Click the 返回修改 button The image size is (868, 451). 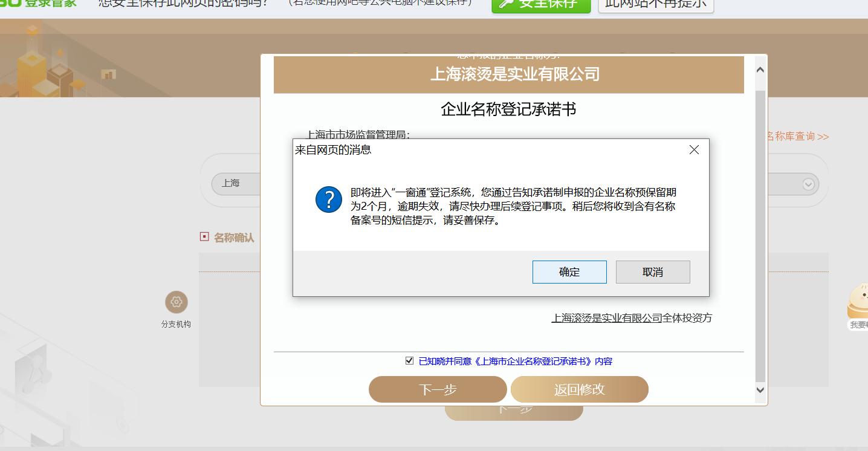coord(580,389)
